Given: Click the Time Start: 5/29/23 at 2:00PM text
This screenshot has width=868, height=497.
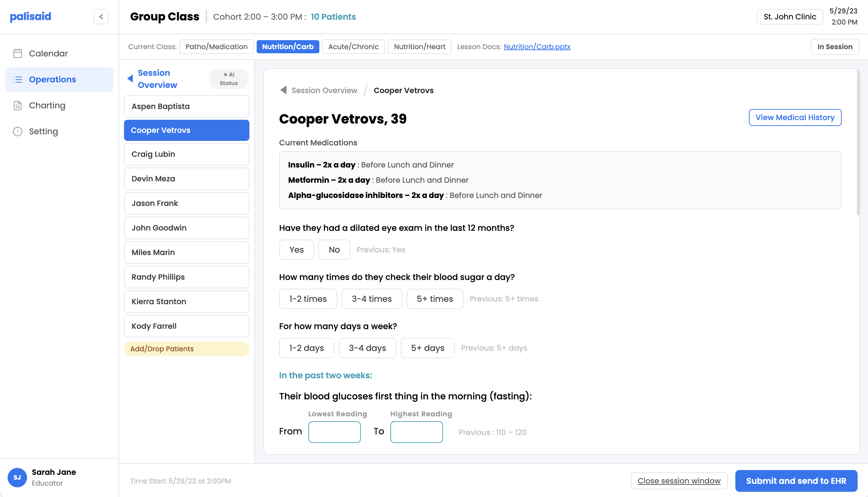Looking at the screenshot, I should 180,481.
